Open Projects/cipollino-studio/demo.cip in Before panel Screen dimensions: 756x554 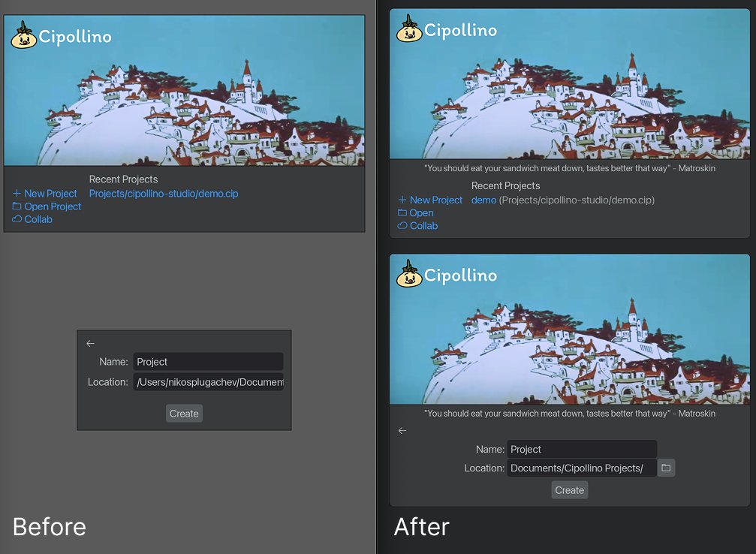164,194
